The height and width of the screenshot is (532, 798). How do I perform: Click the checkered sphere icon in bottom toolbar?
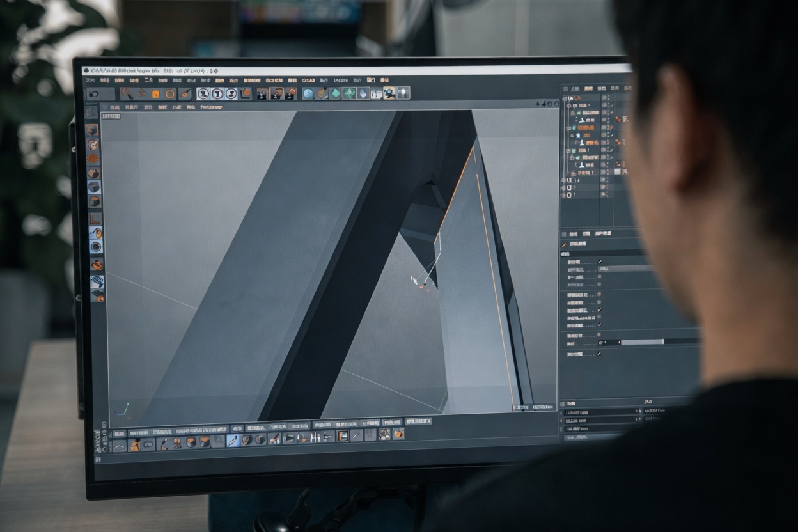(x=384, y=434)
